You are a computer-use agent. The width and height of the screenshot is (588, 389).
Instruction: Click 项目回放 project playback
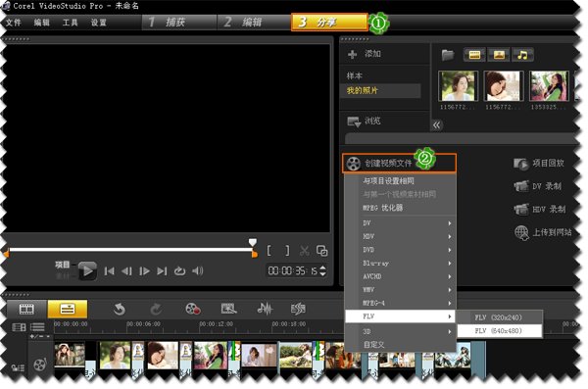coord(539,164)
